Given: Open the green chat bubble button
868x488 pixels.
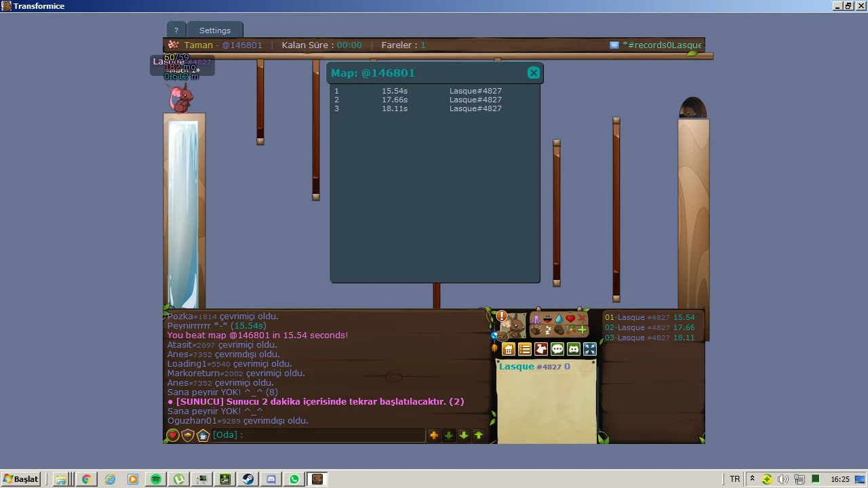Looking at the screenshot, I should (x=557, y=349).
